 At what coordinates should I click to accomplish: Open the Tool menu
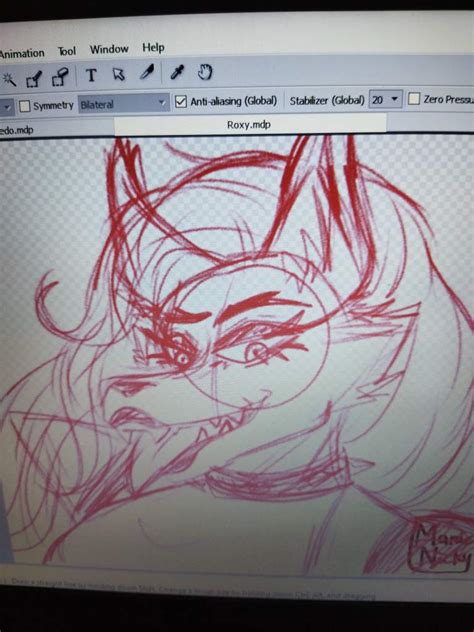67,51
